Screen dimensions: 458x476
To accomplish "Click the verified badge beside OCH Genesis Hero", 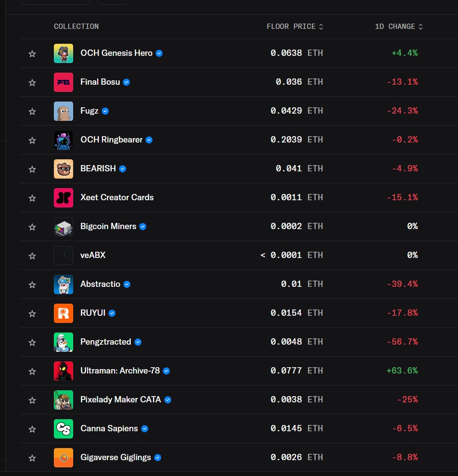I will click(159, 53).
